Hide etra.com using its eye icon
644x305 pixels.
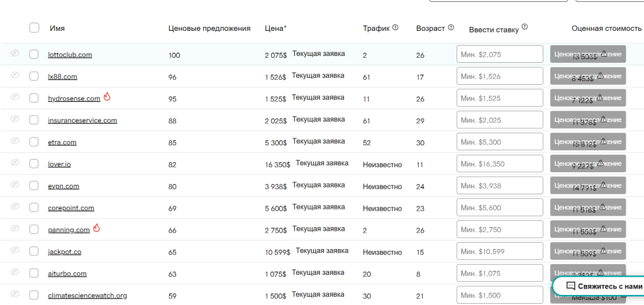[x=15, y=141]
